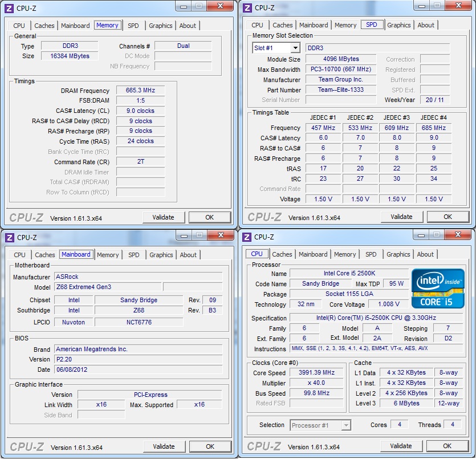Click the Instructions field listing MMX, SSE
The height and width of the screenshot is (459, 476).
point(376,348)
